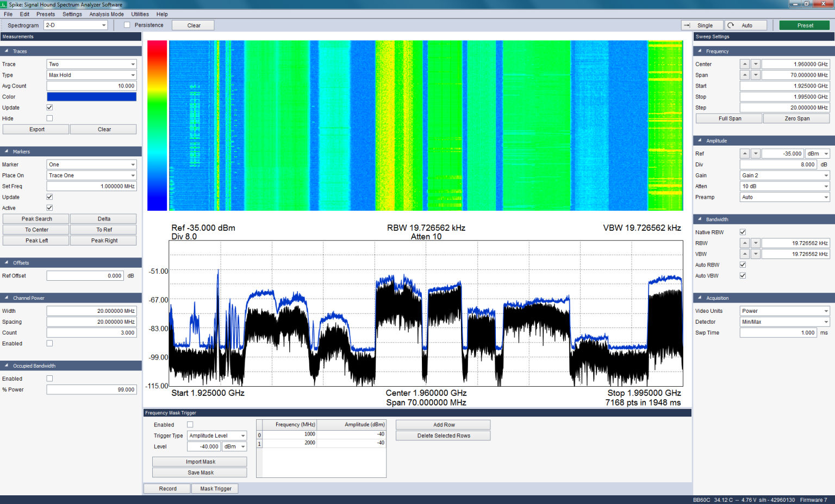Click the blue trace Color swatch
The width and height of the screenshot is (835, 504).
click(x=91, y=97)
